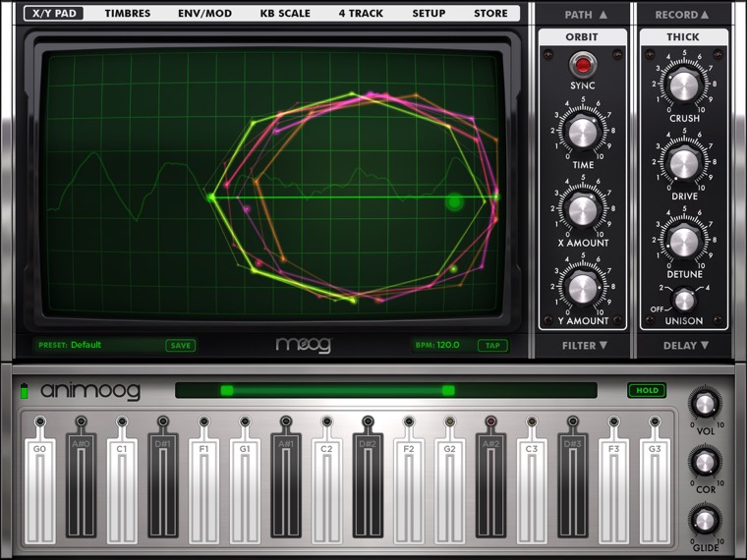Toggle the HOLD button
The width and height of the screenshot is (747, 560).
[647, 390]
